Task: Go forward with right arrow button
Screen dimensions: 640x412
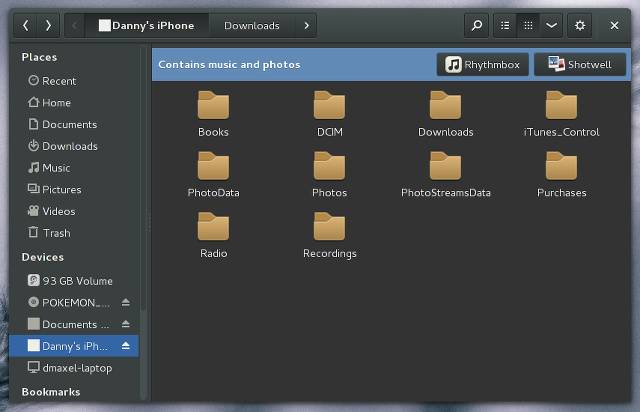Action: pyautogui.click(x=48, y=26)
